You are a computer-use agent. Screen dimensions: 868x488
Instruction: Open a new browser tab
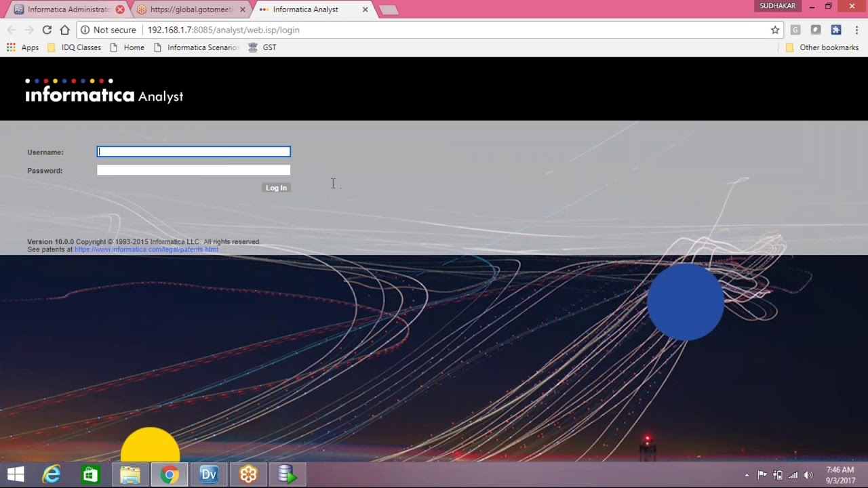[x=389, y=9]
